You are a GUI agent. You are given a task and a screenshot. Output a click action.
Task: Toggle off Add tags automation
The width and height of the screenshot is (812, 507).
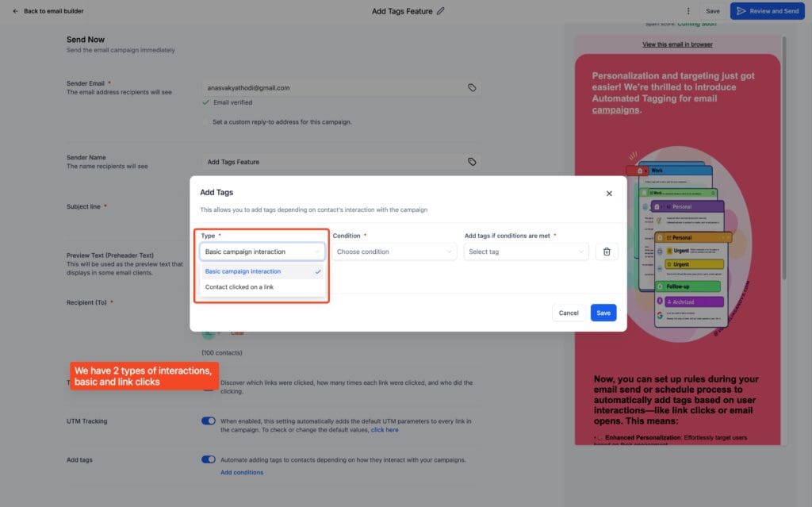click(x=208, y=459)
